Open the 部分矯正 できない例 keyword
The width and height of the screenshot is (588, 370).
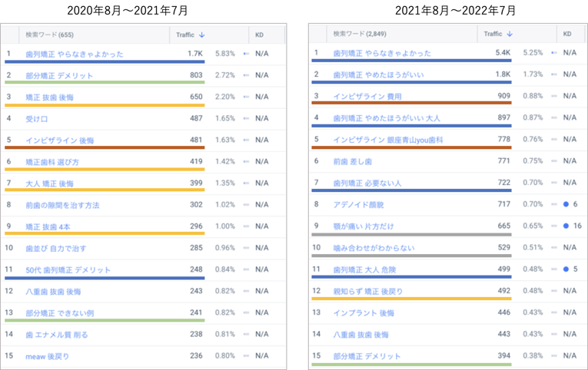tap(60, 313)
